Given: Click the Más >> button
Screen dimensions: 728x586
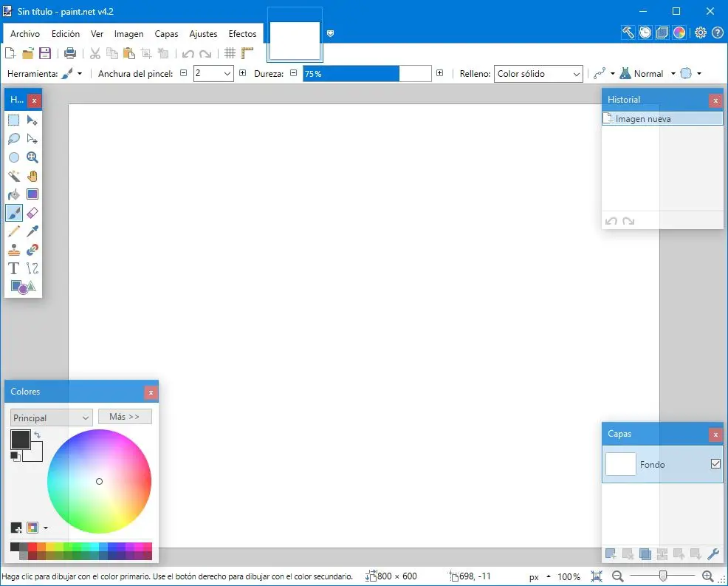Looking at the screenshot, I should tap(125, 417).
